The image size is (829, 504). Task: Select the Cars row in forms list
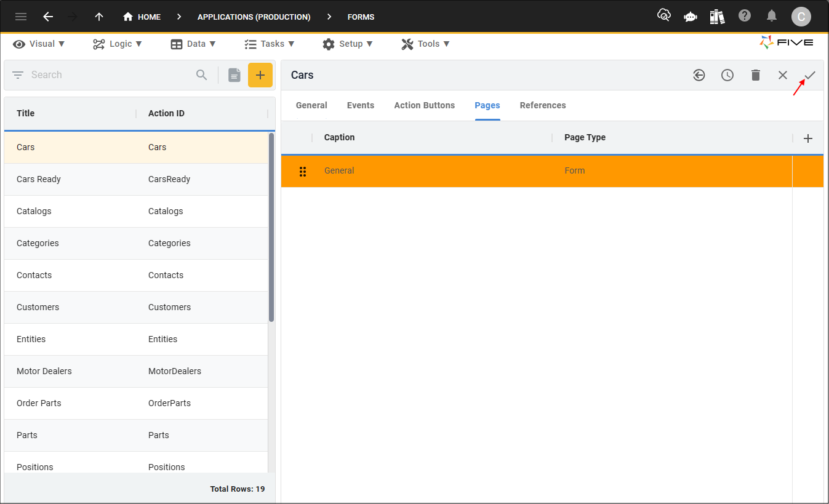click(x=136, y=147)
